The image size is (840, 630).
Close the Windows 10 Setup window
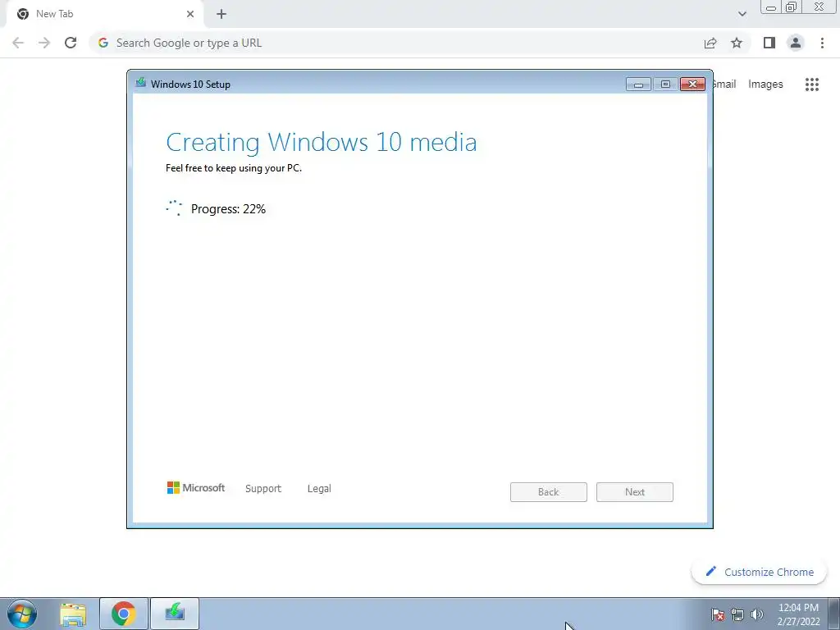coord(692,84)
